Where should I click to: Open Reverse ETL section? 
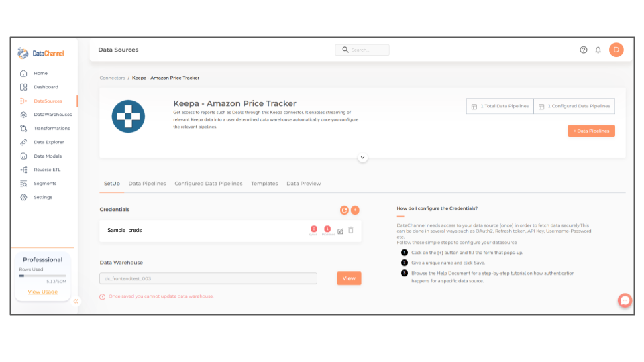pos(47,170)
